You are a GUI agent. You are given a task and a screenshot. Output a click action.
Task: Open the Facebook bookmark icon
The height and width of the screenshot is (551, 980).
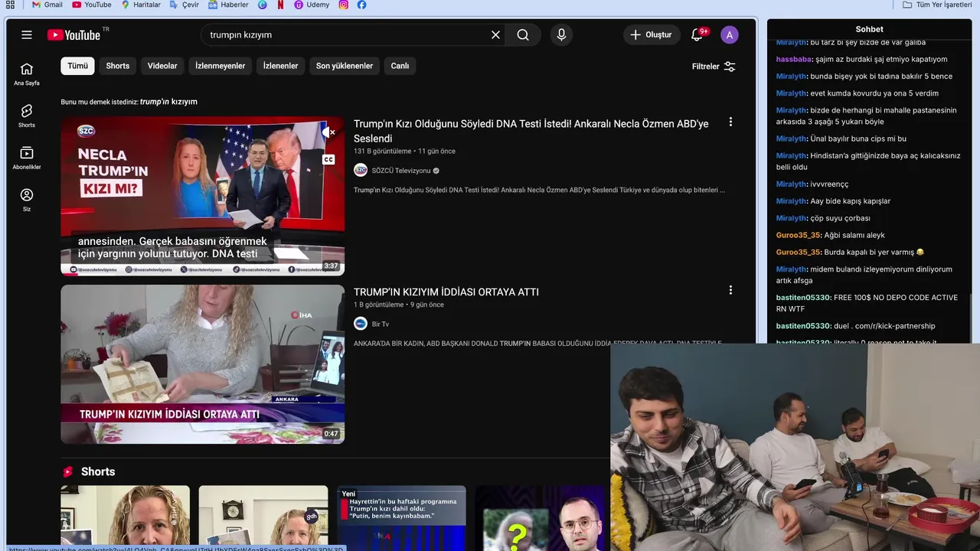[x=361, y=5]
